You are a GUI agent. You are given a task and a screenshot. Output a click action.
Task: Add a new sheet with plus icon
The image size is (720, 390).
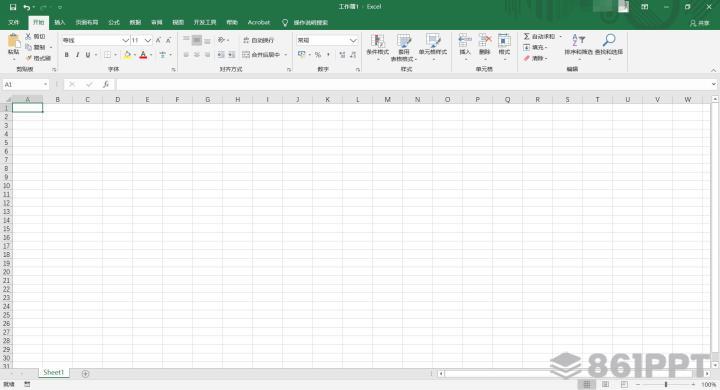pos(85,374)
